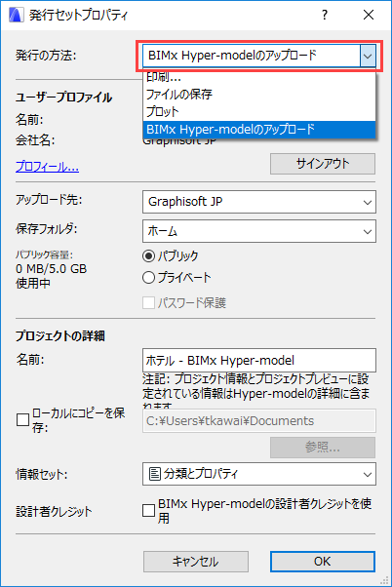Viewport: 392px width, 587px height.
Task: Click the ユーザープロファイル section heading
Action: pos(63,98)
